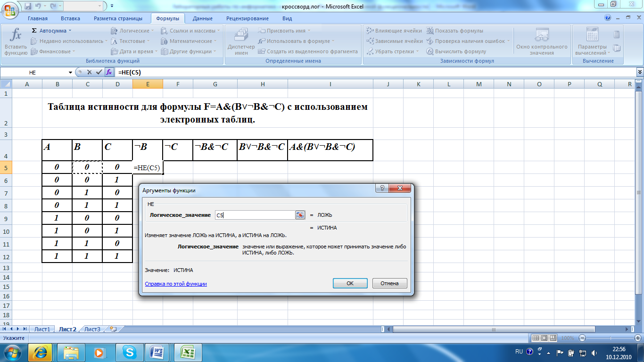The width and height of the screenshot is (644, 362).
Task: Switch to sheet Лист3
Action: [x=92, y=329]
